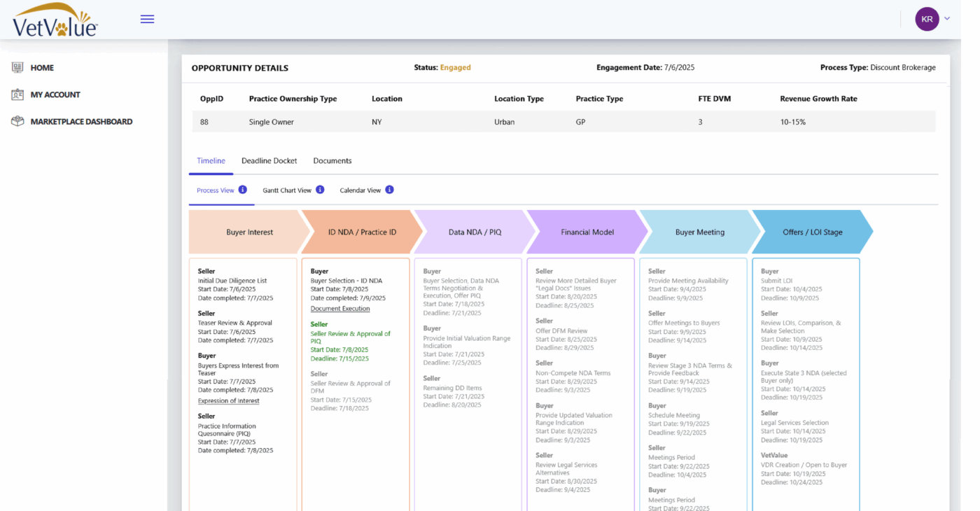This screenshot has width=980, height=511.
Task: Click the Marketplace Dashboard box icon
Action: click(x=17, y=121)
